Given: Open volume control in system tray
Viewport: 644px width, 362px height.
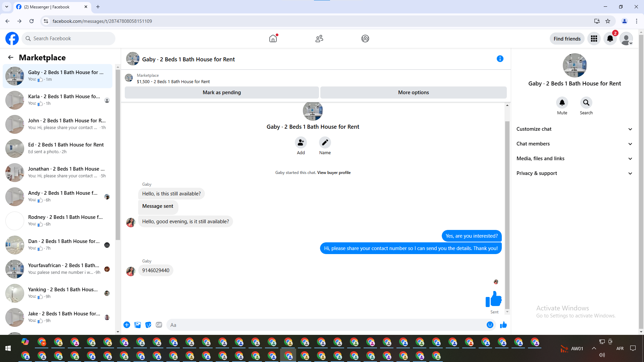Looking at the screenshot, I should pos(602,355).
